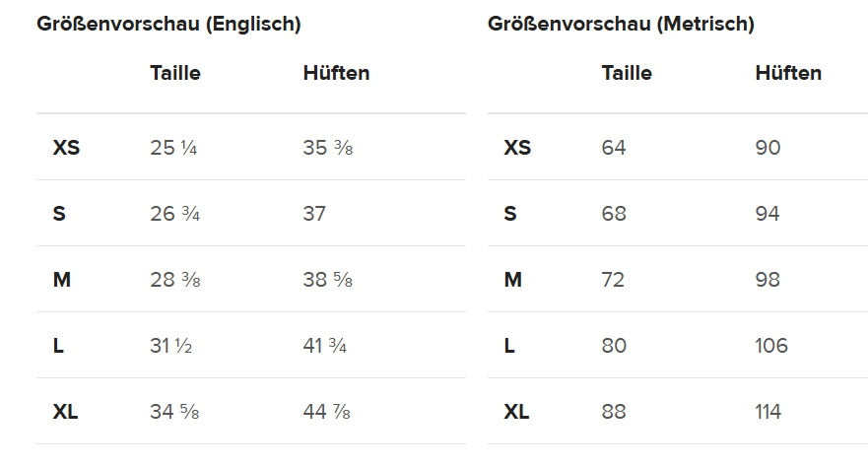Click the XS row label in English table
This screenshot has height=468, width=868.
pos(66,148)
